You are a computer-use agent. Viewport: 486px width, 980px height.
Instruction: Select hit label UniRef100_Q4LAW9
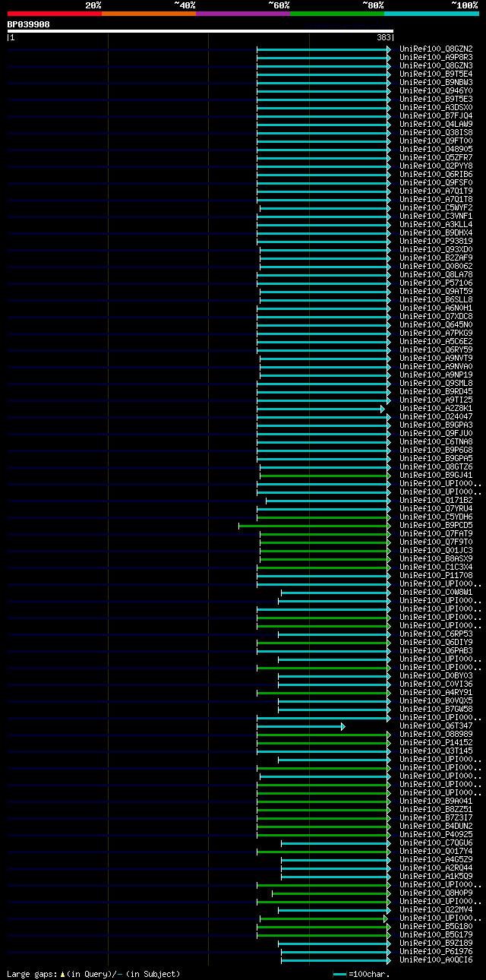tap(436, 124)
